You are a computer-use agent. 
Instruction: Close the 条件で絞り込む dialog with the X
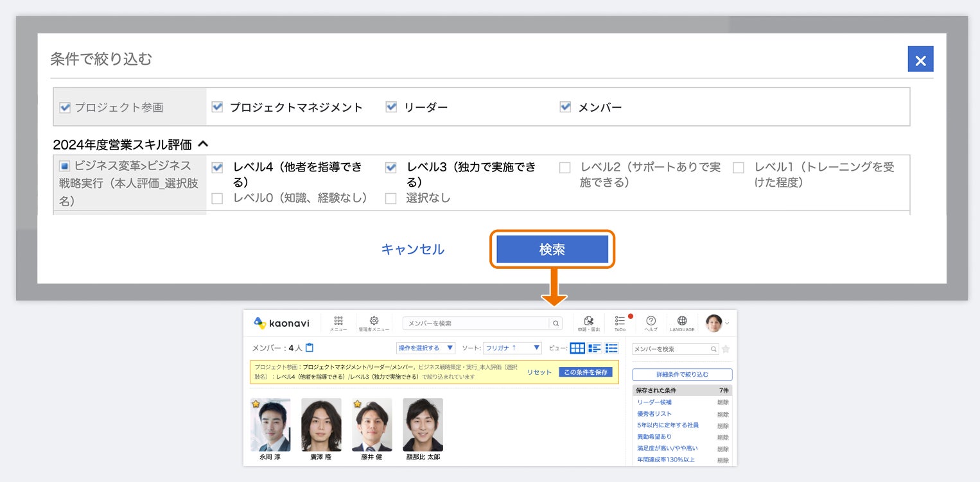pyautogui.click(x=920, y=59)
